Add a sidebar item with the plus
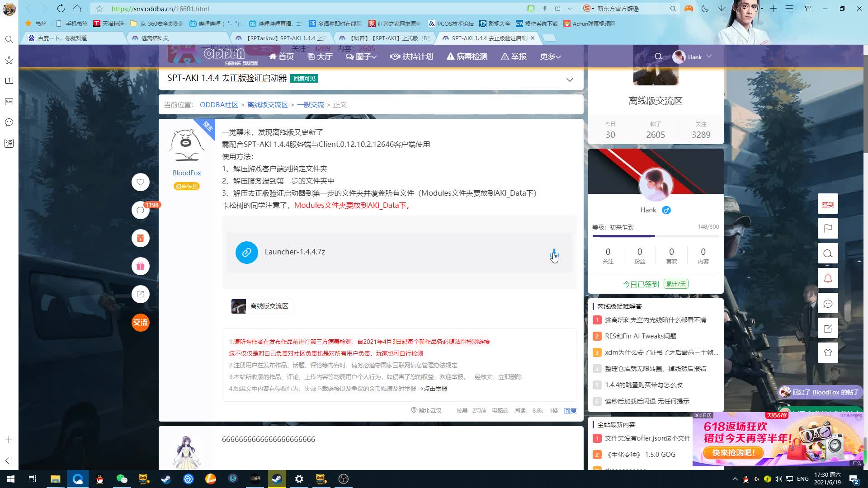Viewport: 868px width, 488px height. (x=9, y=440)
